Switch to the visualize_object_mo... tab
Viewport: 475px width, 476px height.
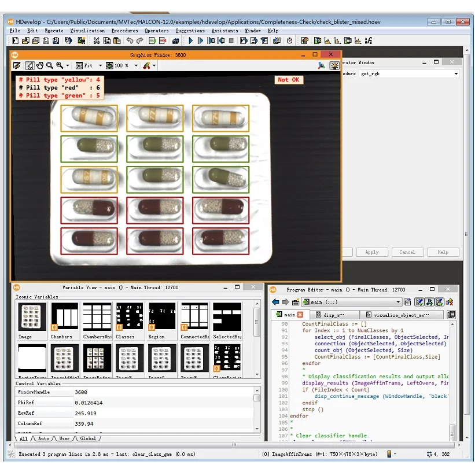(x=402, y=315)
